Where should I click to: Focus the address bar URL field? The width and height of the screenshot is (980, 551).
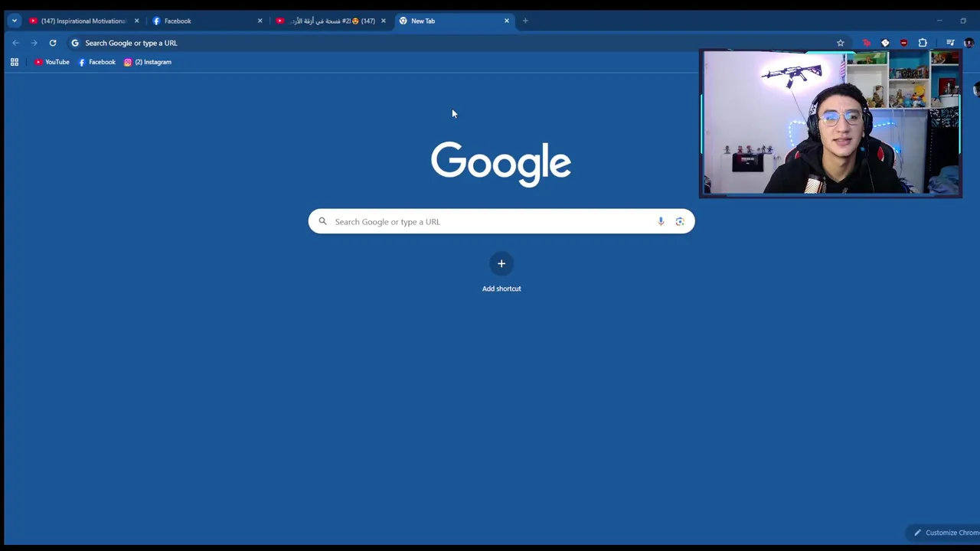tap(457, 43)
